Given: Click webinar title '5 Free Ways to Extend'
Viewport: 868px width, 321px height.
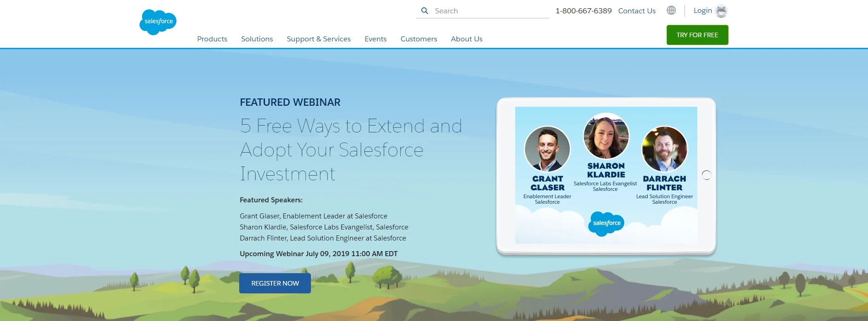Looking at the screenshot, I should point(351,149).
